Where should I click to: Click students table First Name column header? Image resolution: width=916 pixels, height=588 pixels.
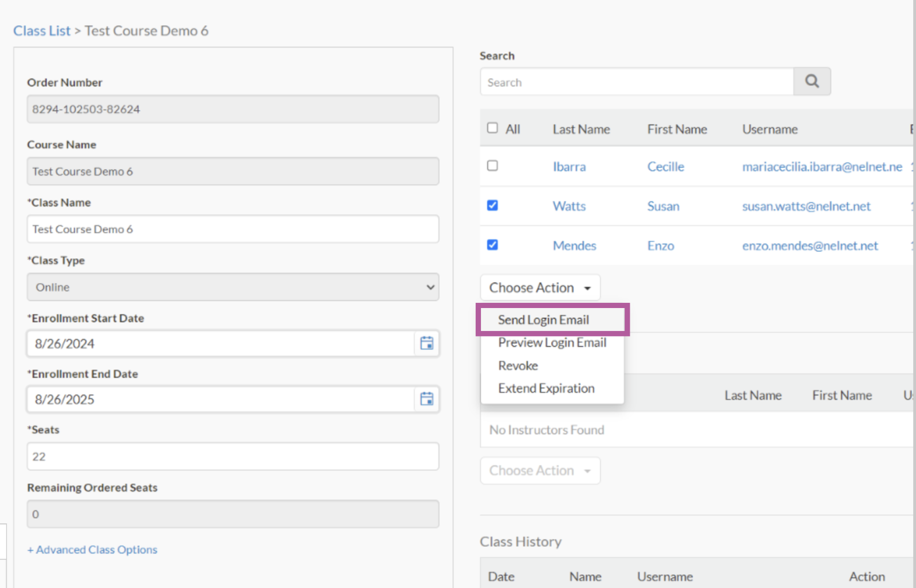677,129
